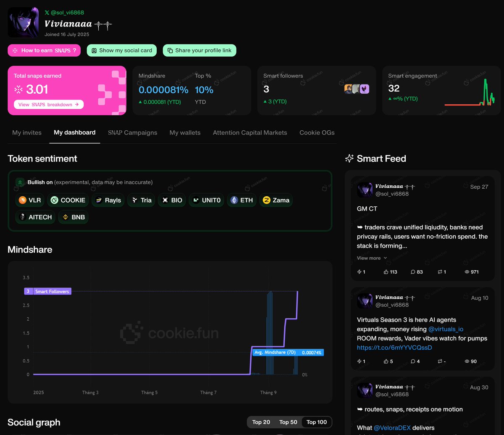Click the repost icon on Aug 10 post

point(440,361)
